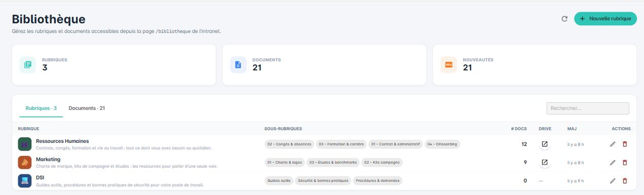
Task: Click doc count 9 for Marketing
Action: coord(525,162)
